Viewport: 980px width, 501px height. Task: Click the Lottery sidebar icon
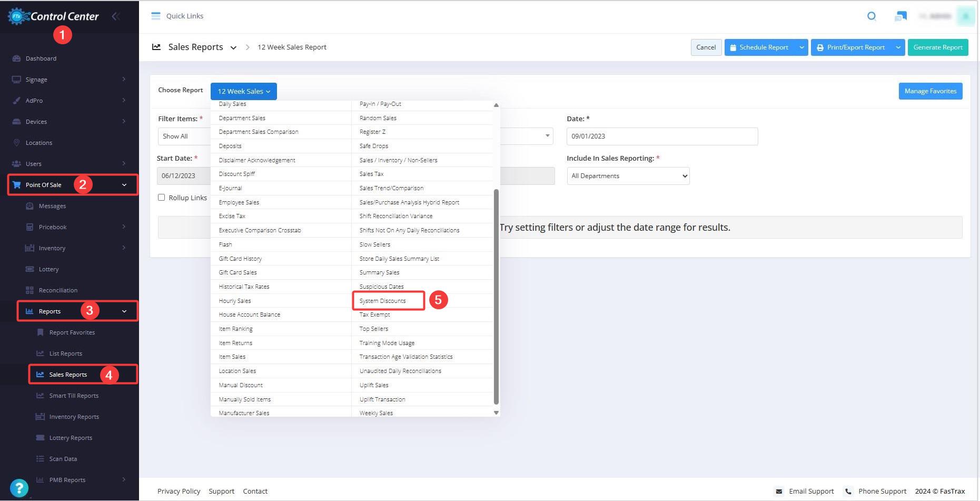coord(29,269)
